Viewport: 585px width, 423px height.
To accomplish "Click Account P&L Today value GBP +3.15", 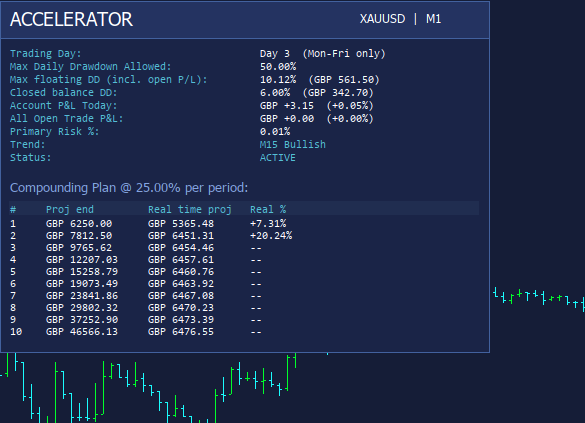I will pyautogui.click(x=287, y=106).
